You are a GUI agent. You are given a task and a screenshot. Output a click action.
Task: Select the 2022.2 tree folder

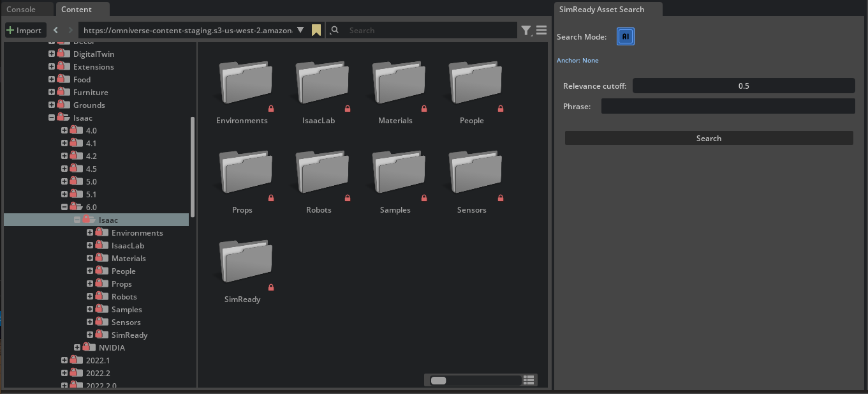click(x=98, y=374)
